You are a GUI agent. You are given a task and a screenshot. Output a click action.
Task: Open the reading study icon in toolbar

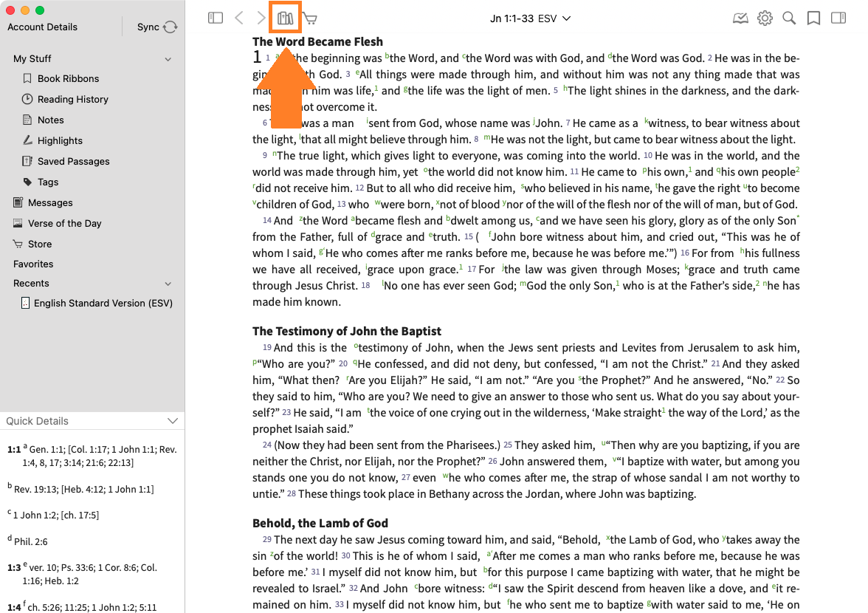[x=740, y=18]
